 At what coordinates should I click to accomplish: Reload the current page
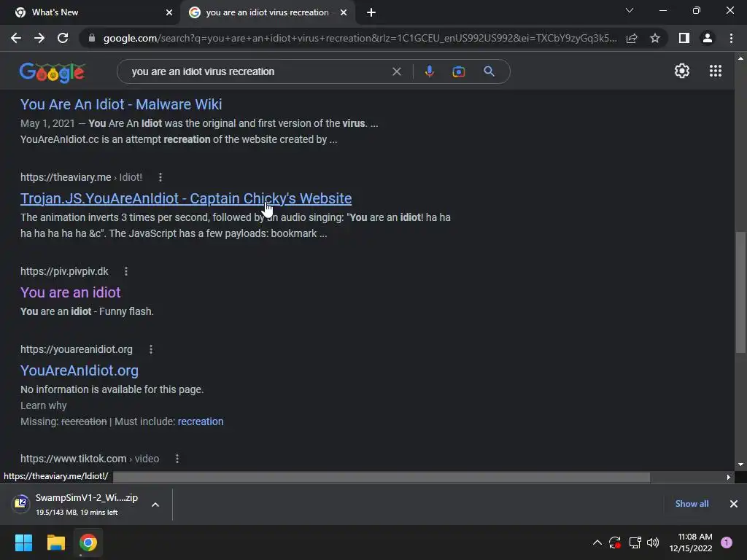[63, 38]
